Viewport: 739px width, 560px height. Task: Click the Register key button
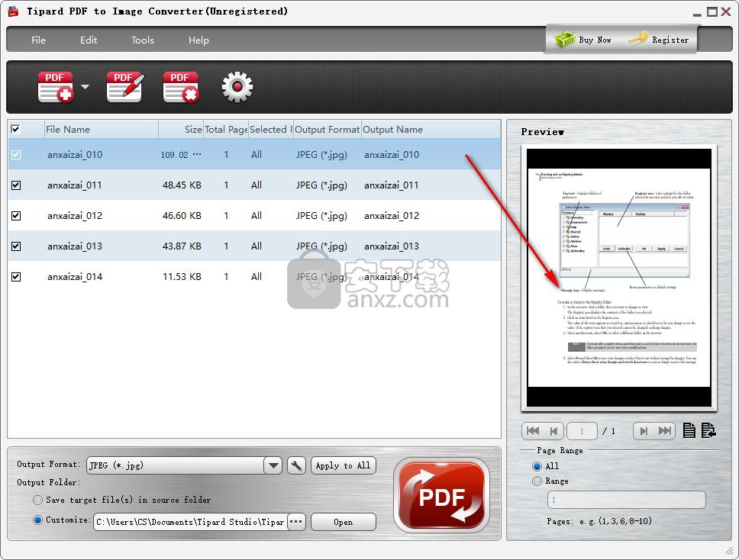(658, 40)
